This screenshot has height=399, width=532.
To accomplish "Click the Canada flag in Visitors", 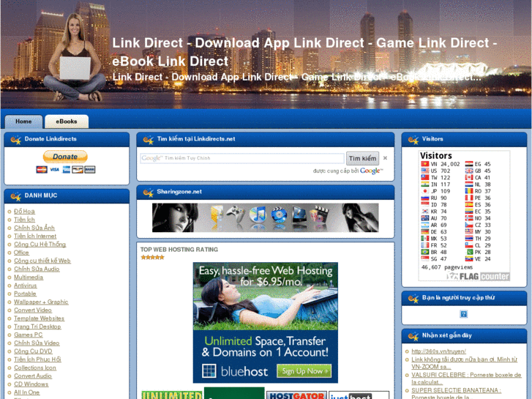I will pos(469,178).
